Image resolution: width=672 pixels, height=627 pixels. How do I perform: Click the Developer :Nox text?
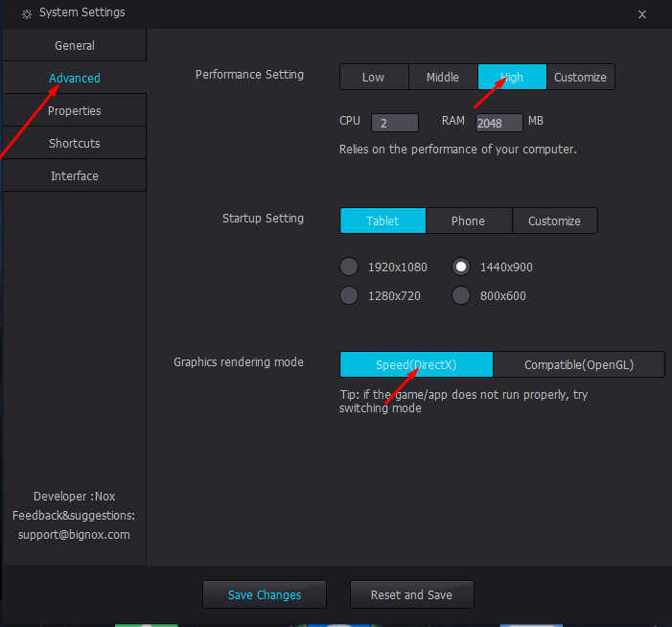74,497
